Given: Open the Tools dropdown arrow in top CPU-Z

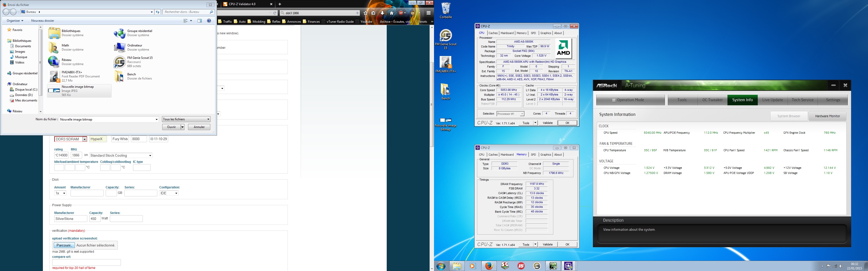Looking at the screenshot, I should 535,123.
